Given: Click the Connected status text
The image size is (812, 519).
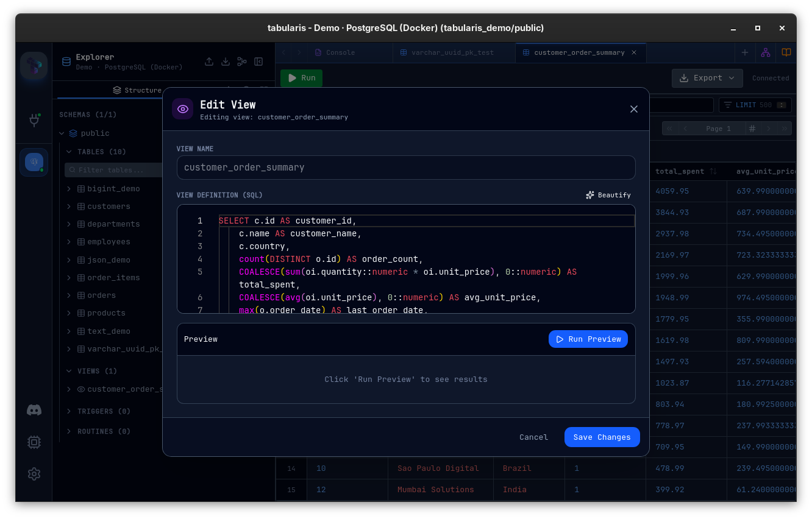Looking at the screenshot, I should click(x=771, y=78).
